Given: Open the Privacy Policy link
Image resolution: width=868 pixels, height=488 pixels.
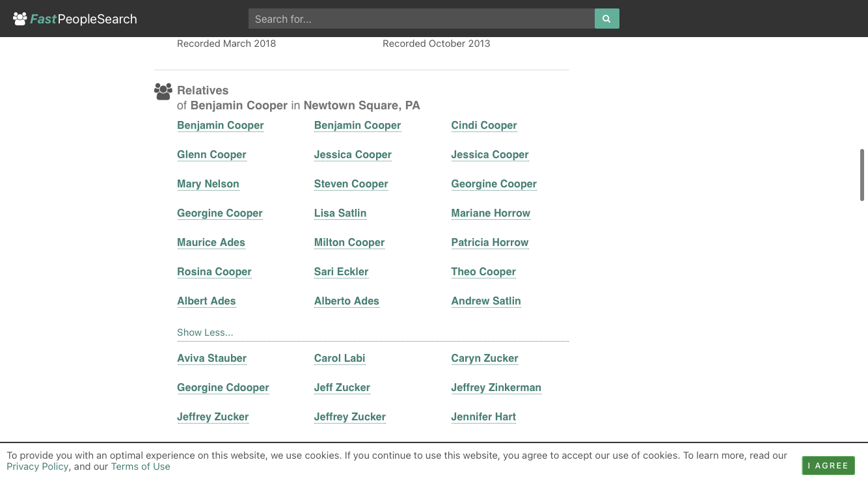Looking at the screenshot, I should tap(38, 467).
